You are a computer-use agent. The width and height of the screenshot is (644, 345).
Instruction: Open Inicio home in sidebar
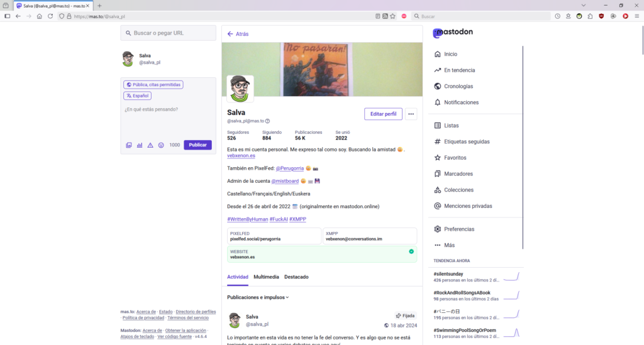tap(446, 54)
